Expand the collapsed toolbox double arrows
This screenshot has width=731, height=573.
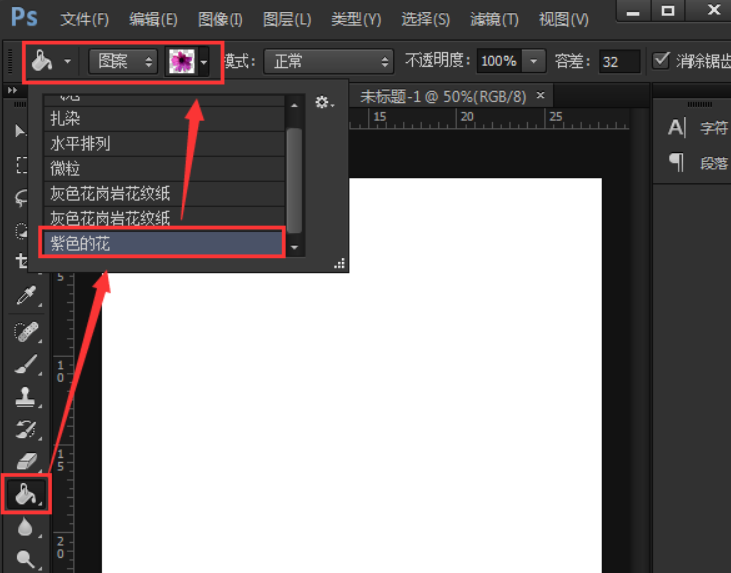[12, 90]
